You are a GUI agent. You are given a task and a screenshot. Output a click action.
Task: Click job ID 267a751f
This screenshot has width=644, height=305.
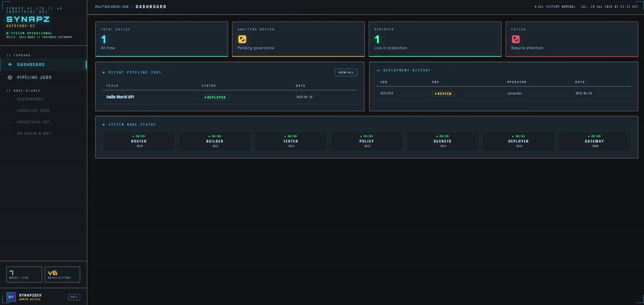pos(386,93)
